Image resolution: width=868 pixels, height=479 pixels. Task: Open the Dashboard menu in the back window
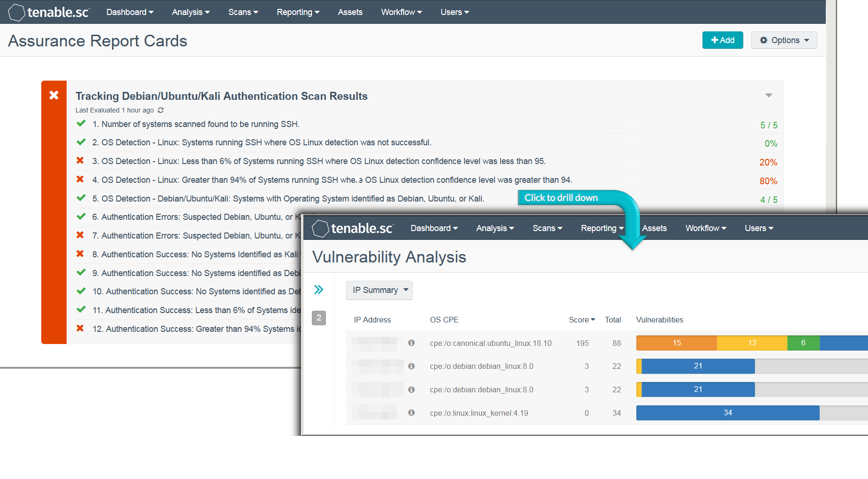point(130,12)
